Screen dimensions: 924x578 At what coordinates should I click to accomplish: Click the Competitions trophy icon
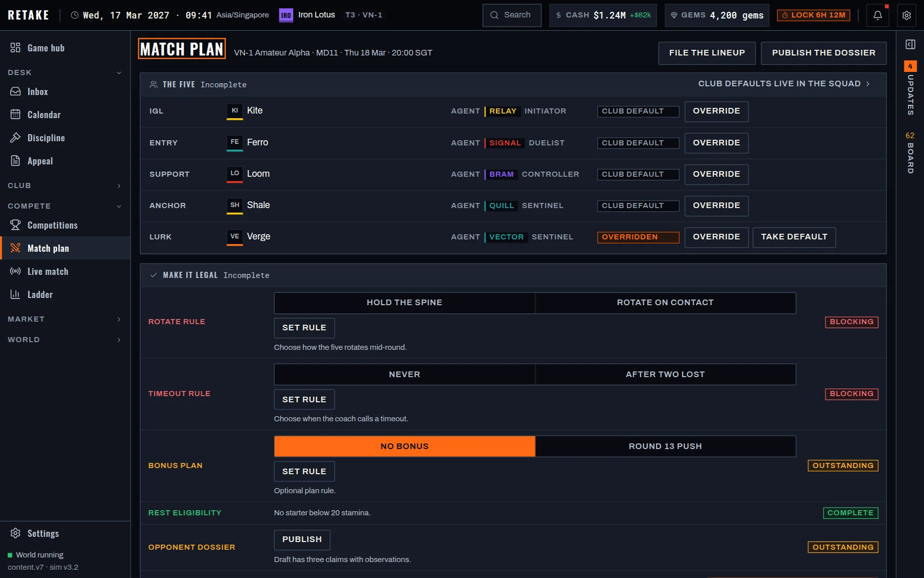click(15, 225)
